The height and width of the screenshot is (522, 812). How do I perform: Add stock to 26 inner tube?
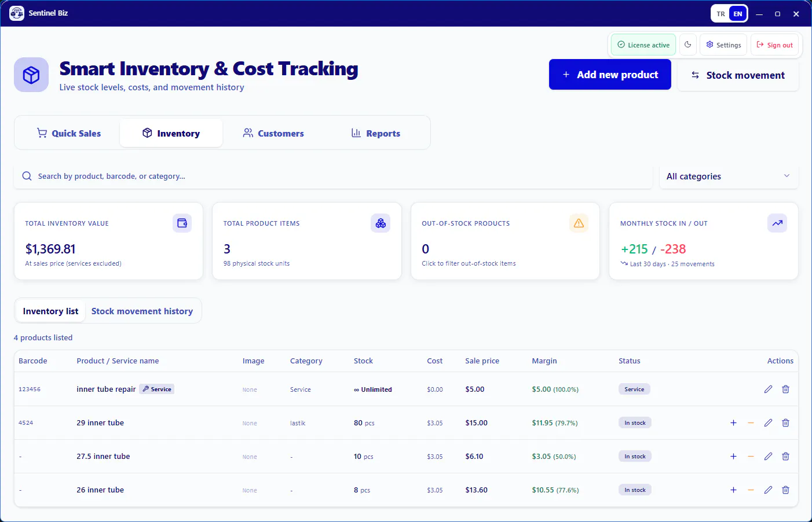click(x=733, y=490)
